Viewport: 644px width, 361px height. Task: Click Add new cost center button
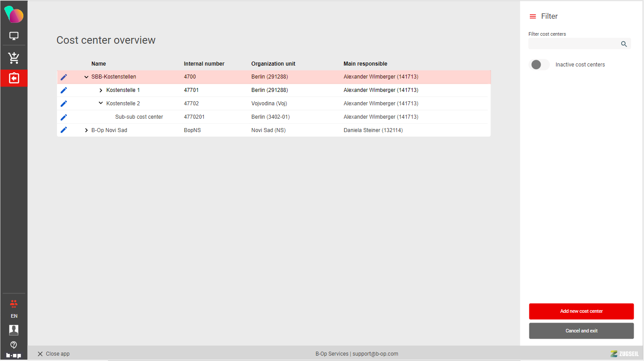click(581, 311)
